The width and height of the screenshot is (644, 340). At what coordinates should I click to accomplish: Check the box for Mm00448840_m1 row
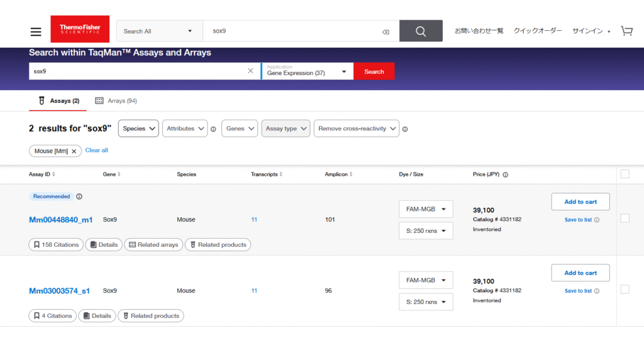pyautogui.click(x=625, y=218)
